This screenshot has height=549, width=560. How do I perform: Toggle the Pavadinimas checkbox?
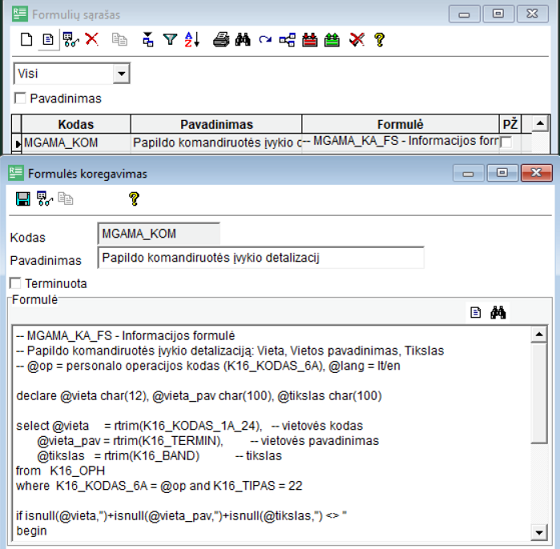pos(20,98)
